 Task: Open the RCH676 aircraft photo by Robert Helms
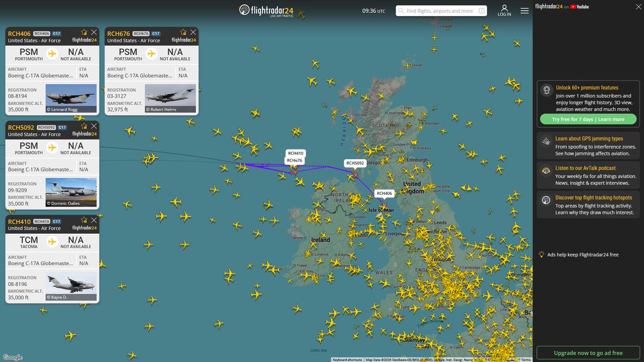(x=170, y=99)
